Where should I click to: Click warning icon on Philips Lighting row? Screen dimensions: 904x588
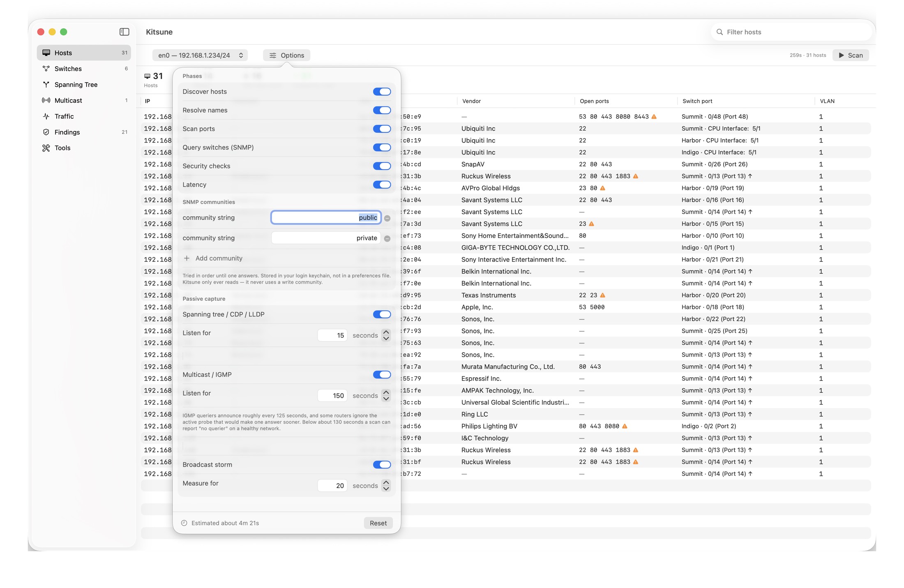click(625, 426)
